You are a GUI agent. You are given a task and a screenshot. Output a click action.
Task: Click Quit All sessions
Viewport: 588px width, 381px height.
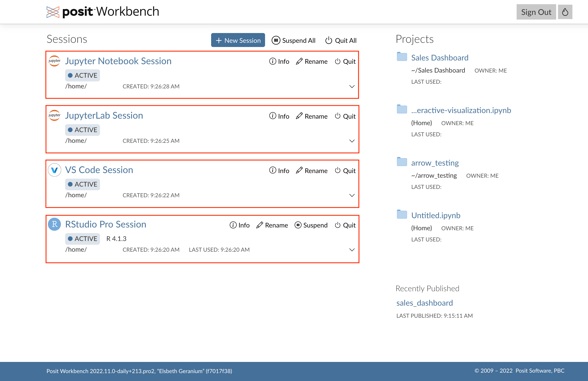(341, 40)
